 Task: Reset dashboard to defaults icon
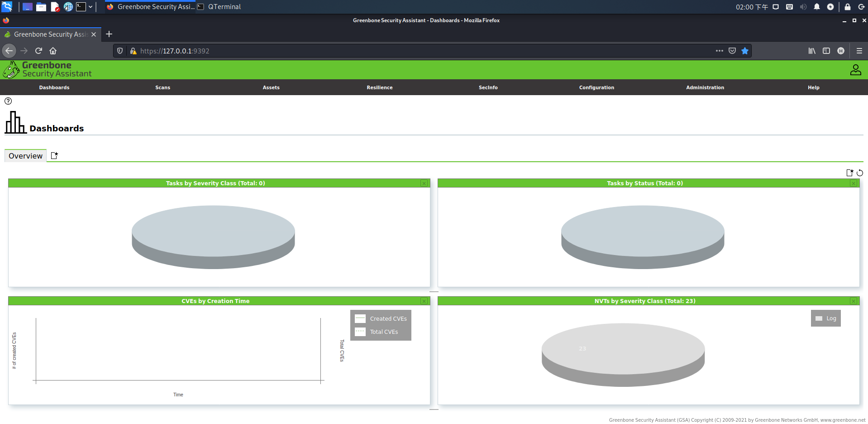tap(860, 173)
